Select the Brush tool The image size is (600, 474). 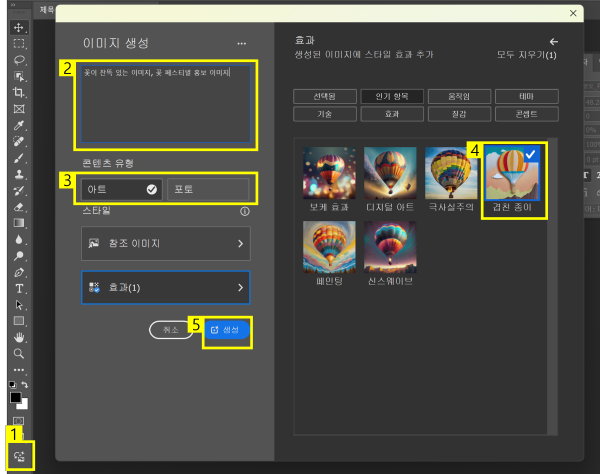tap(18, 158)
